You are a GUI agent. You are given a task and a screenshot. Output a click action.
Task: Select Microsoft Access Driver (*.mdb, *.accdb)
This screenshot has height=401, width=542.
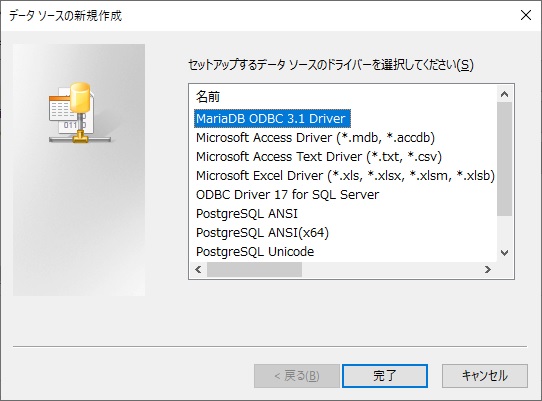[x=315, y=138]
